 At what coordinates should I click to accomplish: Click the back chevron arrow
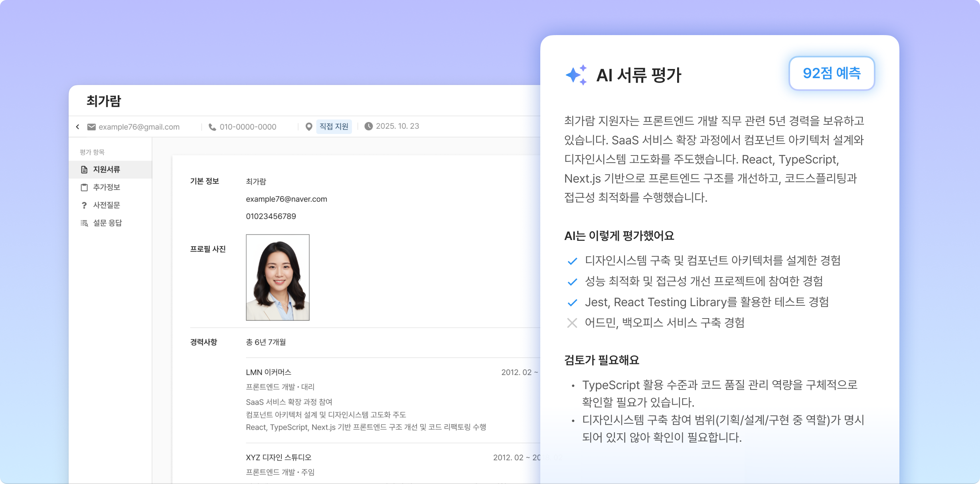pos(77,127)
